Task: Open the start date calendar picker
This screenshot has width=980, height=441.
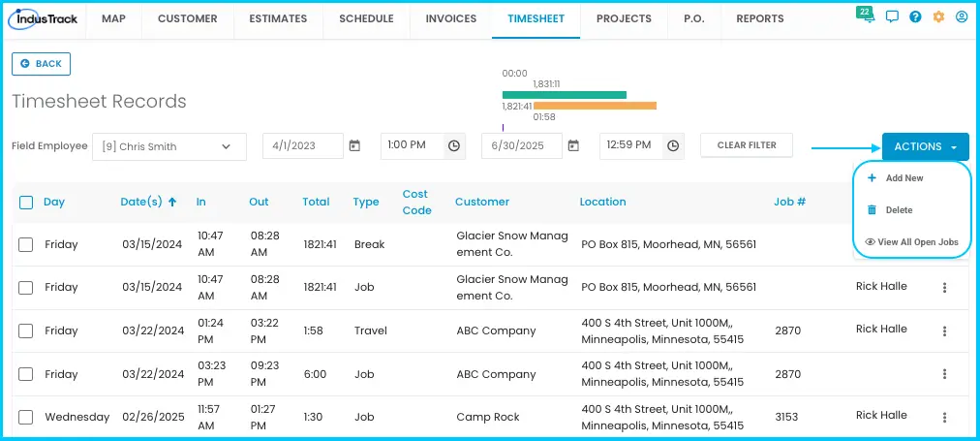Action: coord(354,145)
